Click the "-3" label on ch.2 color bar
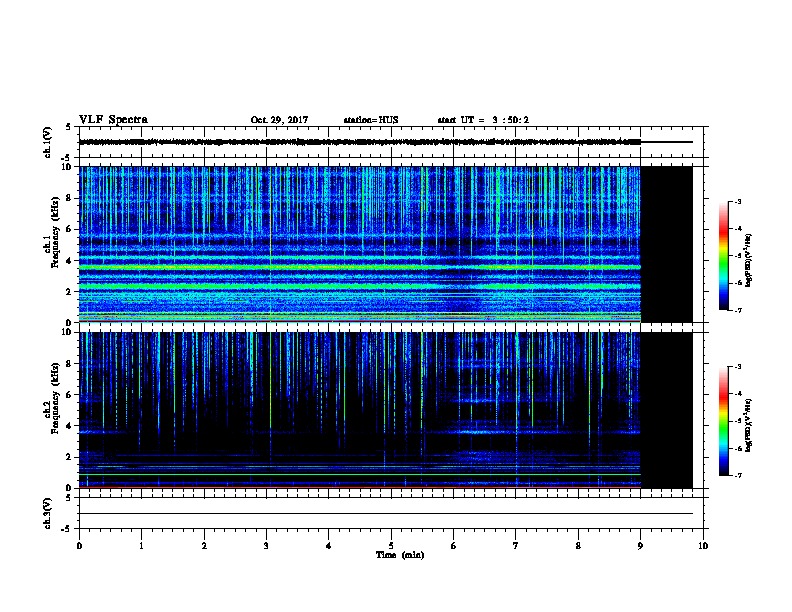 pos(738,367)
